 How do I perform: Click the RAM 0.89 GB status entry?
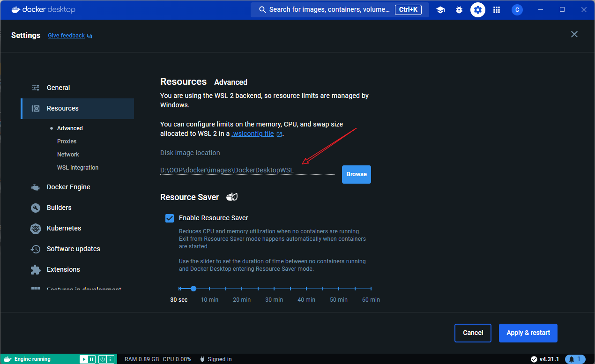click(x=141, y=359)
